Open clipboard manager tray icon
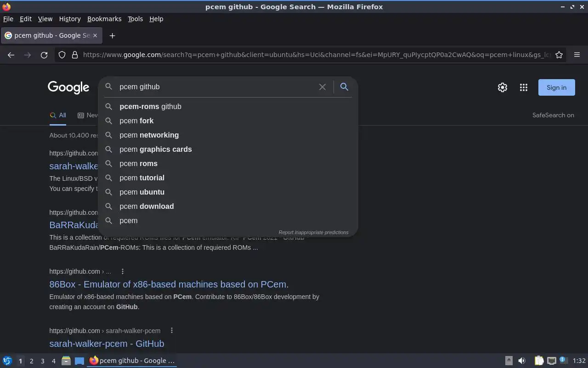The image size is (588, 368). coord(539,361)
